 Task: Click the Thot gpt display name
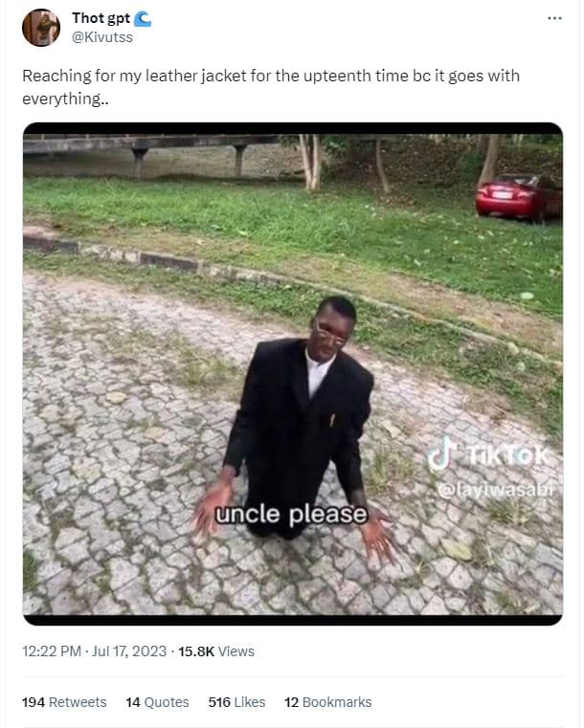[101, 18]
